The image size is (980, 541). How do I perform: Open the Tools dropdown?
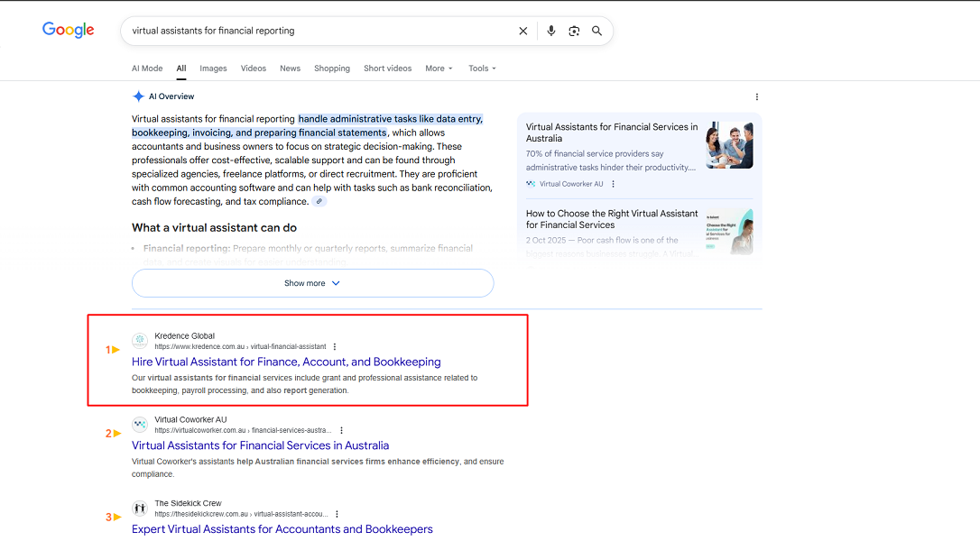482,69
